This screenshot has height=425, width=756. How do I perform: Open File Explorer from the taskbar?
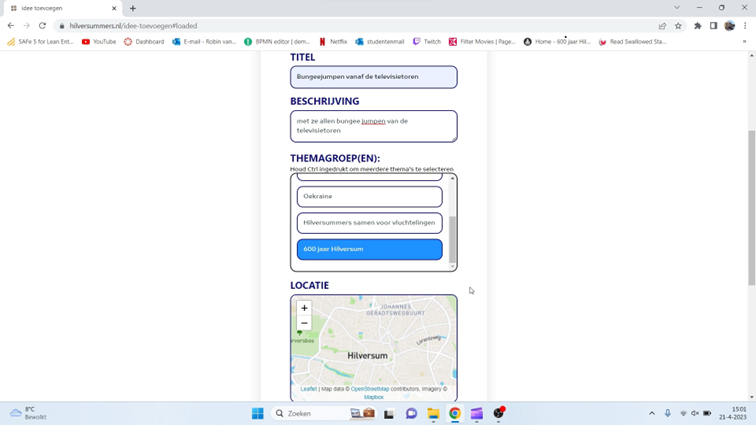[x=433, y=413]
